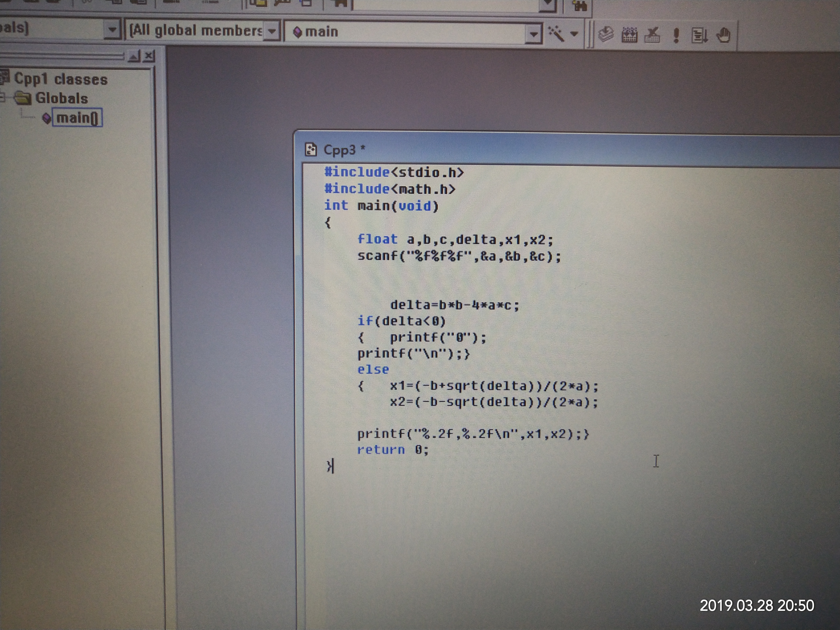Click the Cpp3 document icon in the title bar
Image resolution: width=840 pixels, height=630 pixels.
[311, 149]
